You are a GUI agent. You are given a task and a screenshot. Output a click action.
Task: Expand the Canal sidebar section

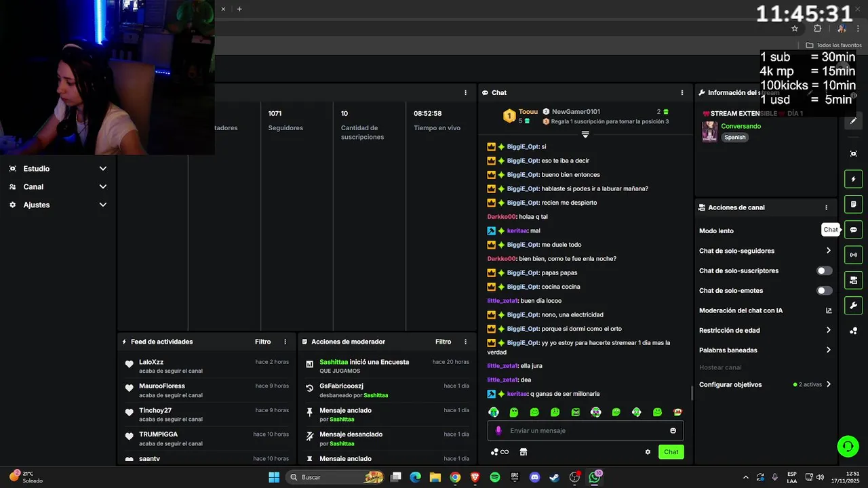coord(58,186)
